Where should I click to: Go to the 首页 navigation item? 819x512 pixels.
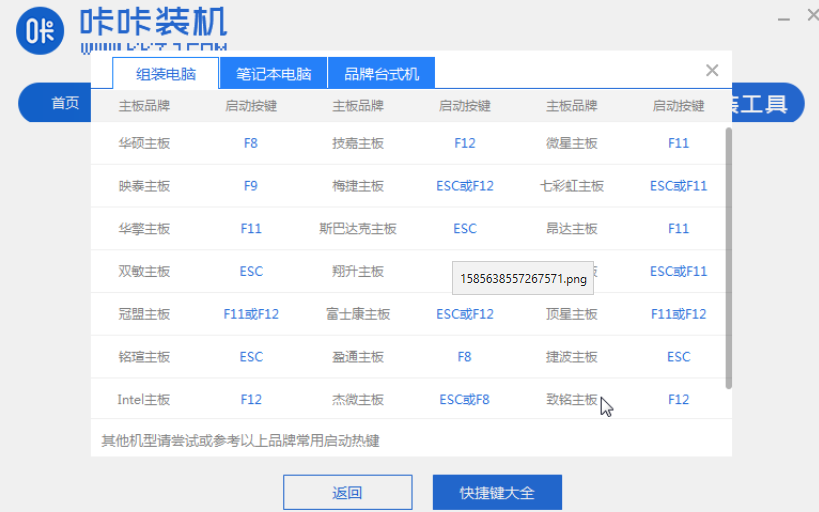tap(65, 102)
